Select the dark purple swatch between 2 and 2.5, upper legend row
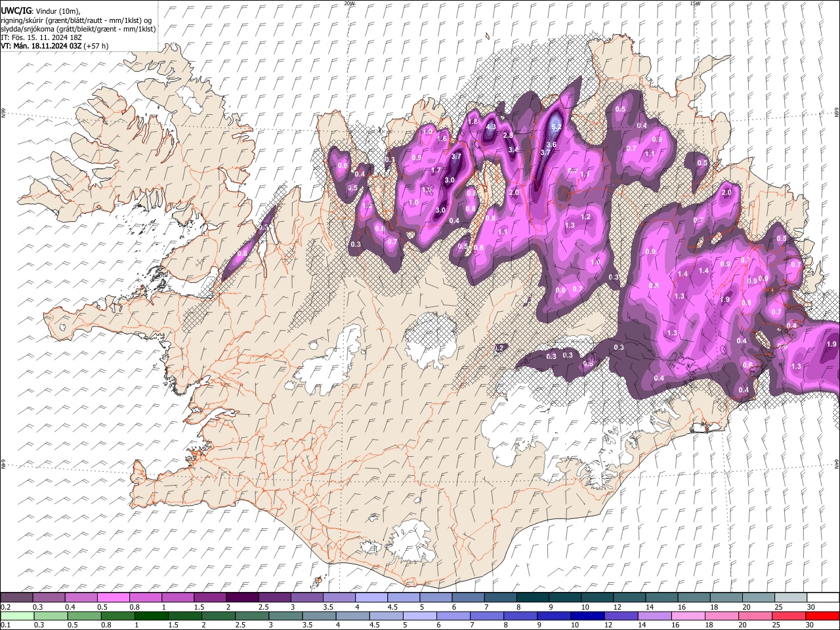 point(242,598)
